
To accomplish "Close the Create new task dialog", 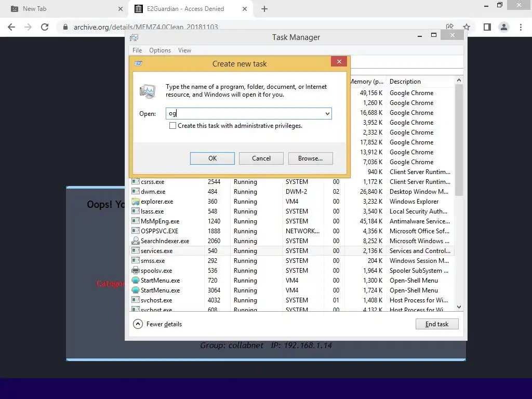I will [339, 61].
